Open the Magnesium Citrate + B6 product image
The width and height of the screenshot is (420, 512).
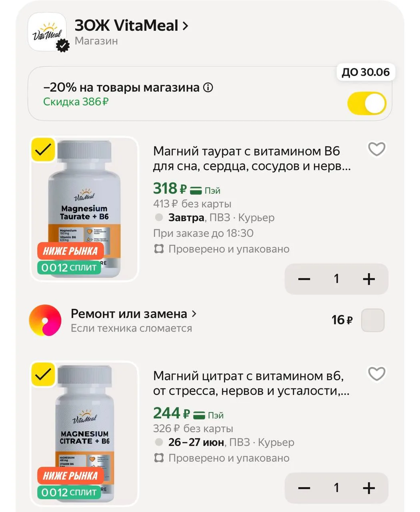coord(84,434)
